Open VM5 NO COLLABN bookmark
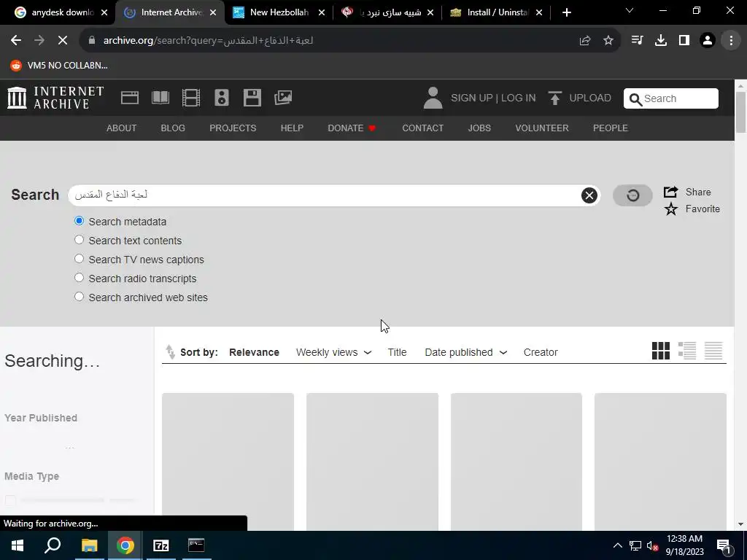This screenshot has width=747, height=560. pyautogui.click(x=60, y=65)
